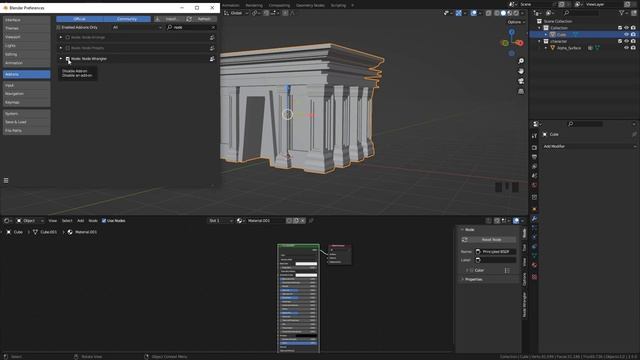Toggle viewport gizmo display icon
The image size is (640, 360).
point(459,13)
